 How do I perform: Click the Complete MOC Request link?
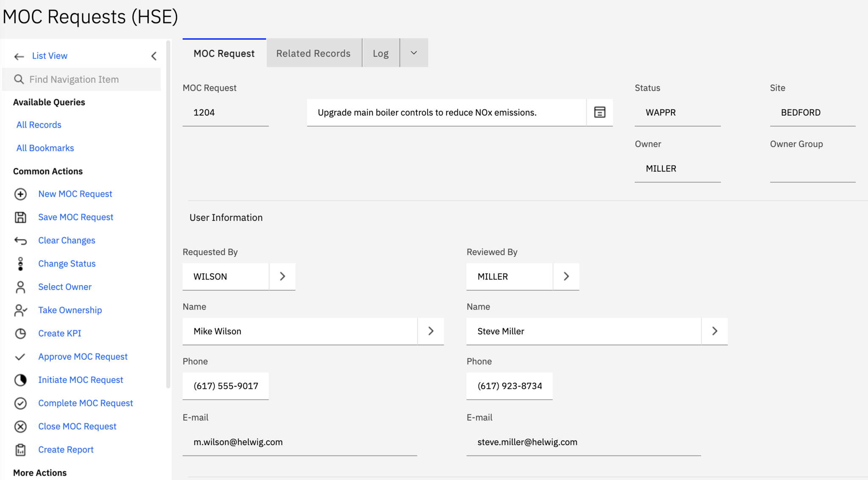pyautogui.click(x=86, y=403)
